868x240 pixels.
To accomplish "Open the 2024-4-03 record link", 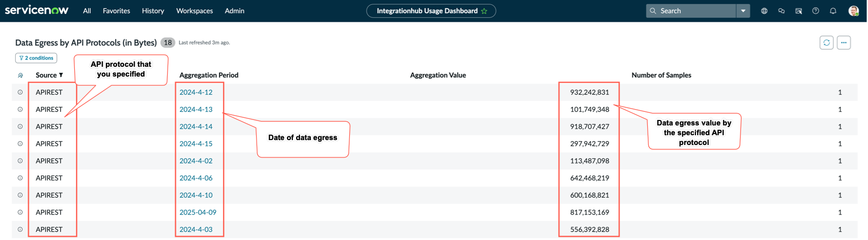I will pyautogui.click(x=196, y=230).
